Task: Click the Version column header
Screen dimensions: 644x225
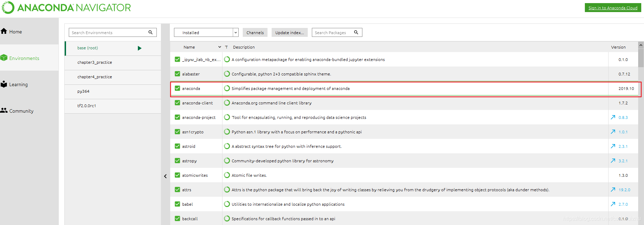Action: [x=618, y=47]
